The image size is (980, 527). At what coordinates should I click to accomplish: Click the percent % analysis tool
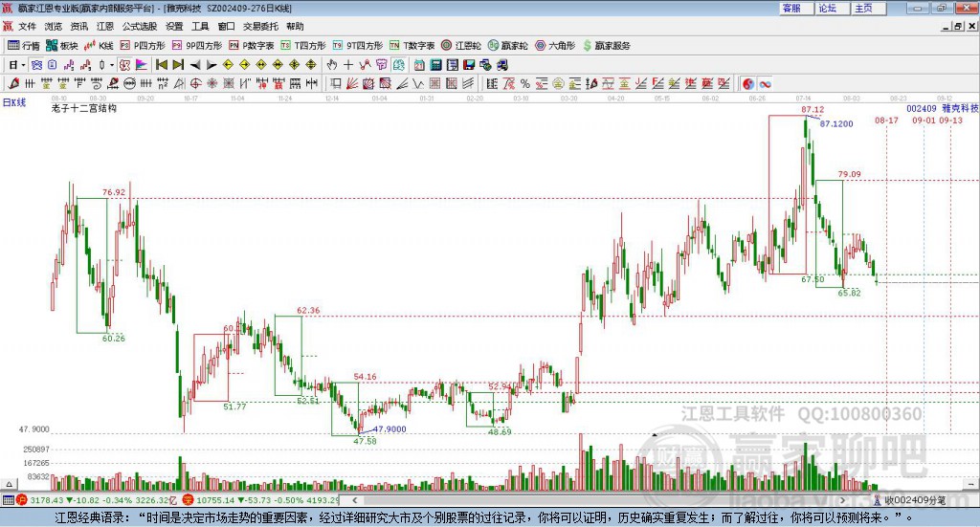click(525, 83)
